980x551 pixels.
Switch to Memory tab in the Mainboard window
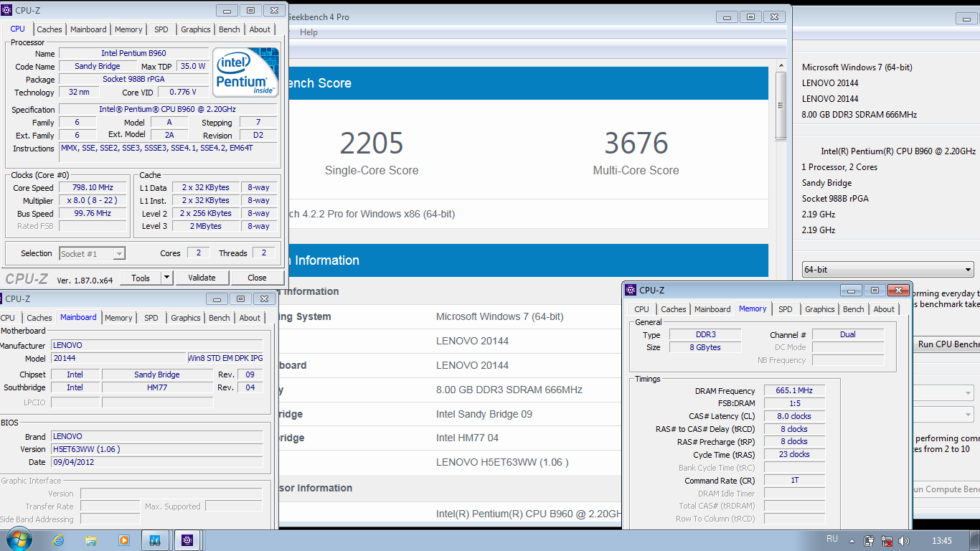pos(118,318)
